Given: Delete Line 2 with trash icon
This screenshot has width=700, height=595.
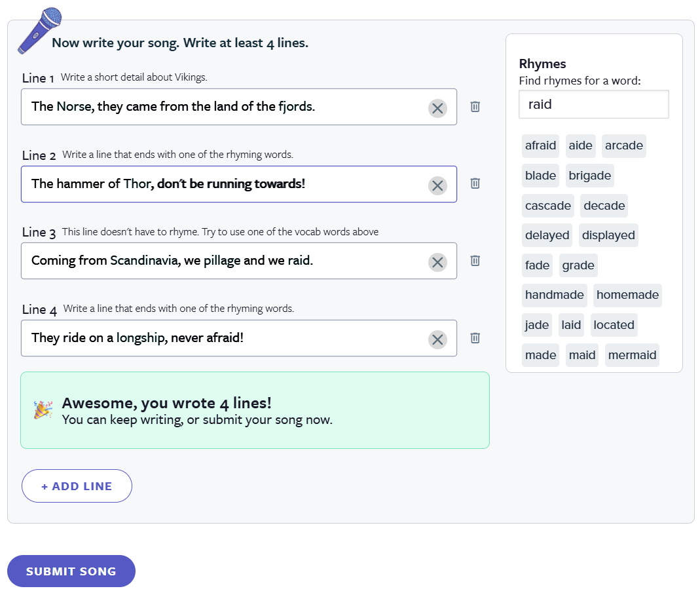Looking at the screenshot, I should 475,183.
